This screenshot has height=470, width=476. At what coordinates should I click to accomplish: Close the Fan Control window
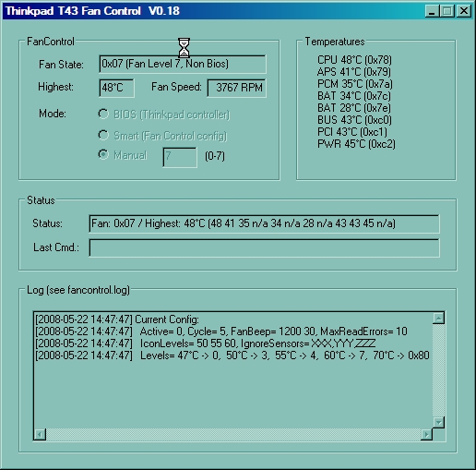(464, 11)
